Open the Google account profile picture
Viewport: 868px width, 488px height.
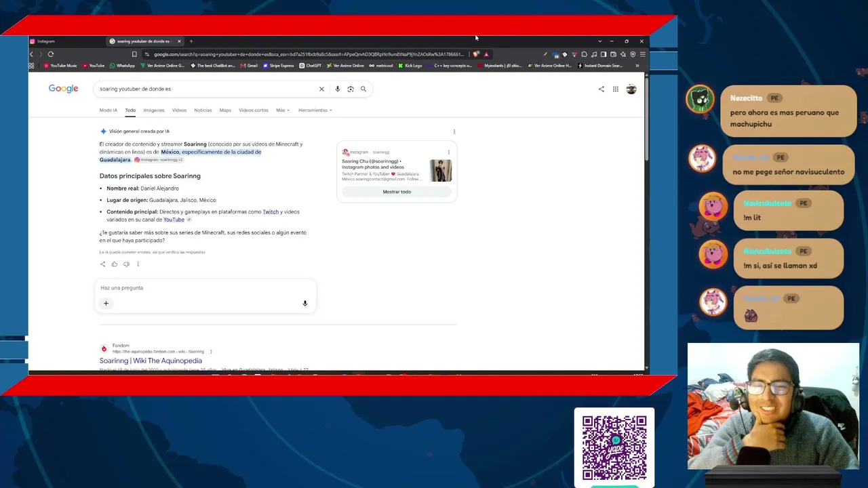[x=631, y=89]
